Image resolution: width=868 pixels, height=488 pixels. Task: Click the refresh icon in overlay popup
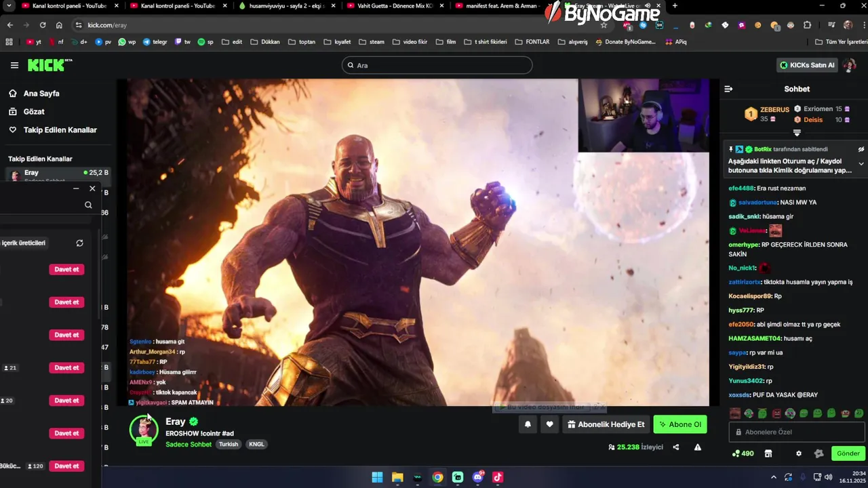point(79,243)
